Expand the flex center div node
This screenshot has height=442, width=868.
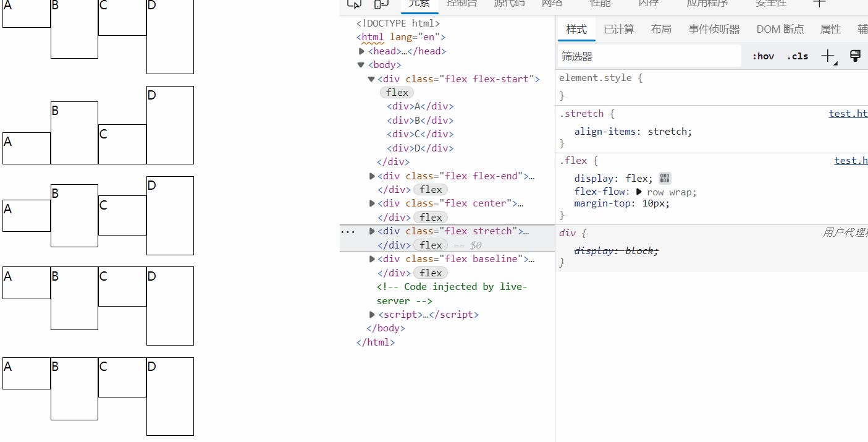[372, 203]
